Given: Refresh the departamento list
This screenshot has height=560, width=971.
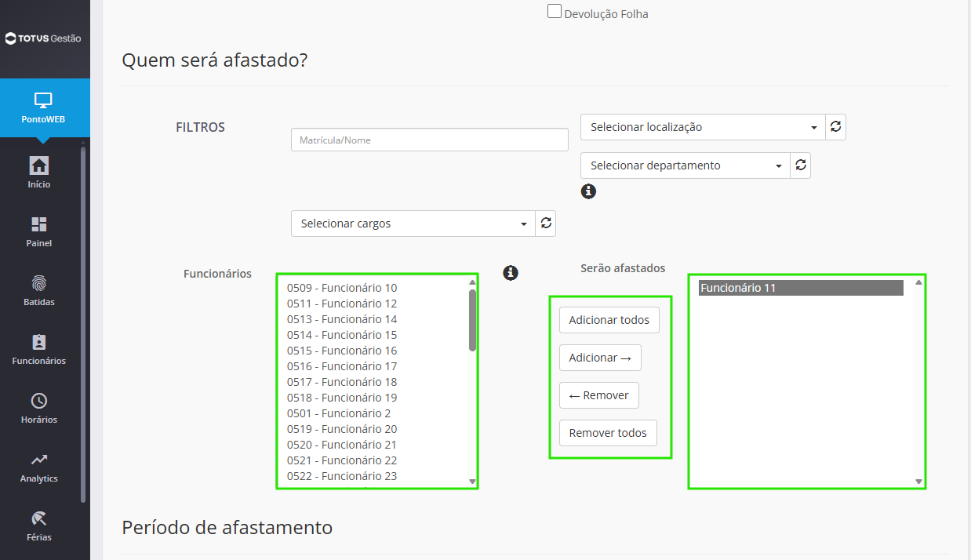Looking at the screenshot, I should pyautogui.click(x=800, y=165).
